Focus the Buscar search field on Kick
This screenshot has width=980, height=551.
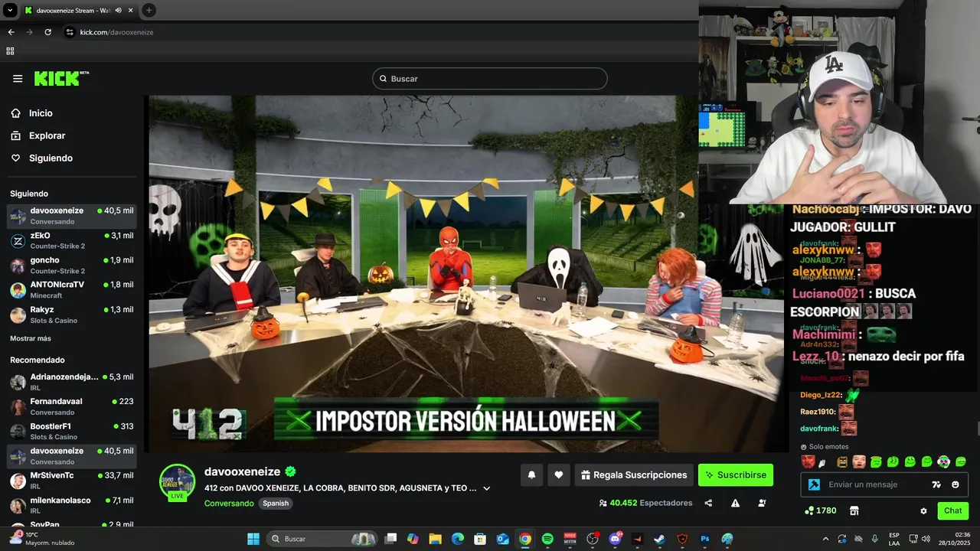tap(490, 79)
